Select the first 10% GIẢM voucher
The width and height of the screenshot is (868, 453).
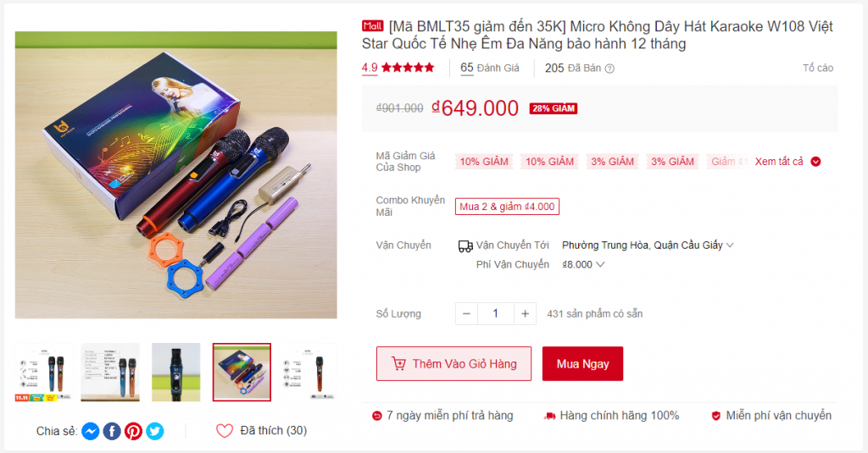pos(484,162)
